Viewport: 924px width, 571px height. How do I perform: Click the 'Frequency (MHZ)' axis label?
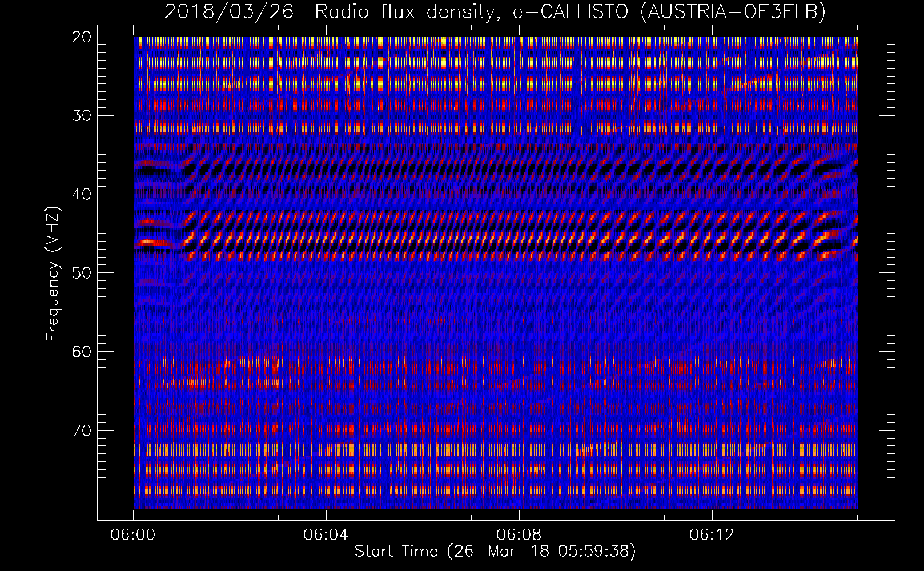click(x=52, y=274)
